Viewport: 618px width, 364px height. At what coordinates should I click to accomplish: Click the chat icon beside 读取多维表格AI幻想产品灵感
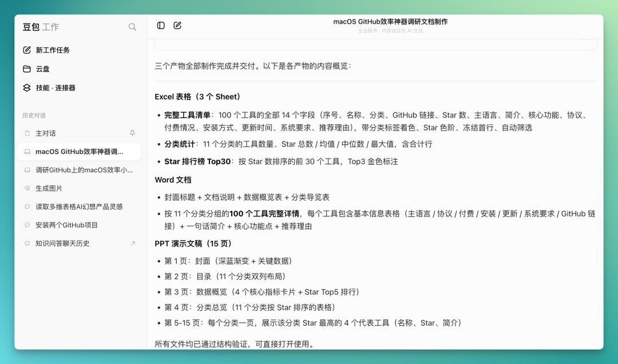(x=27, y=207)
